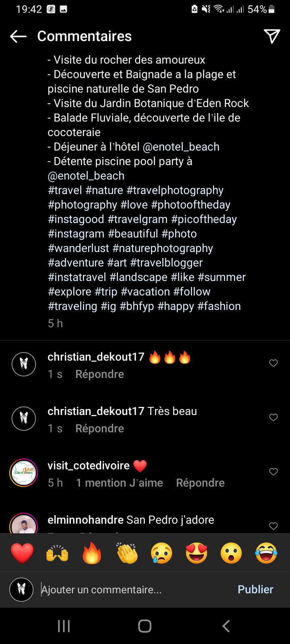Open visit_cotedivoire profile picture
Image resolution: width=290 pixels, height=644 pixels.
(x=23, y=473)
